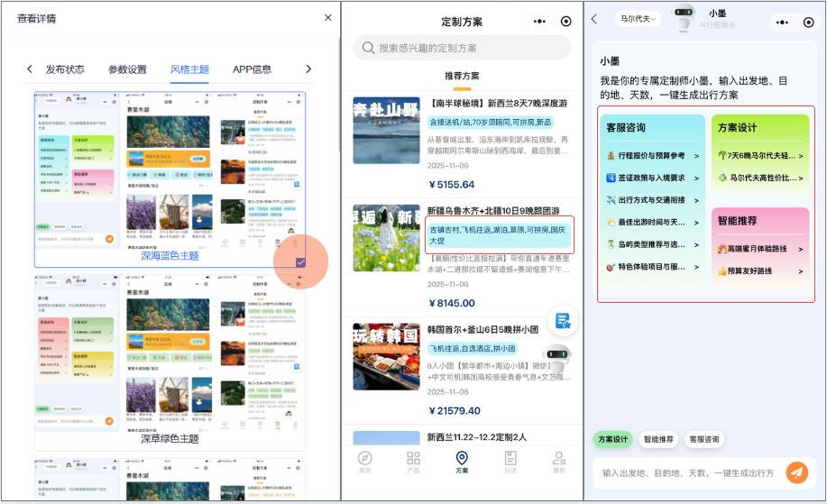Image resolution: width=827 pixels, height=504 pixels.
Task: Select the 智能推荐 chip above input
Action: tap(658, 440)
